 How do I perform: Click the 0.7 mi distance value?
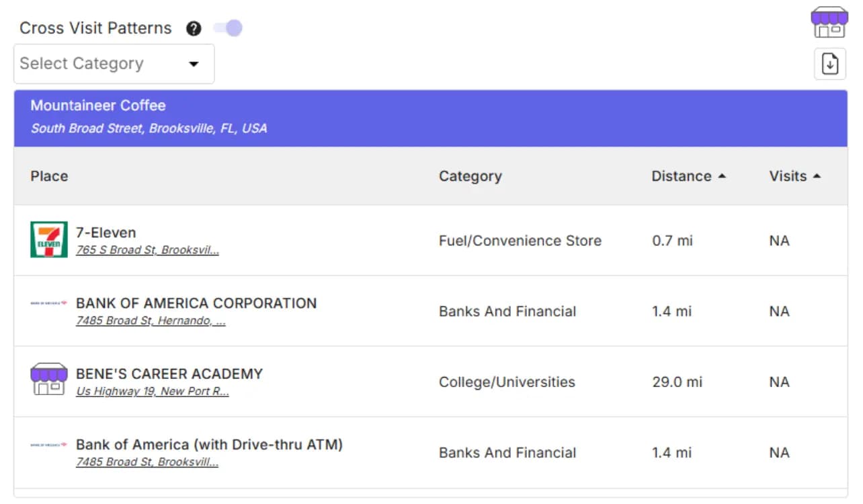(672, 241)
